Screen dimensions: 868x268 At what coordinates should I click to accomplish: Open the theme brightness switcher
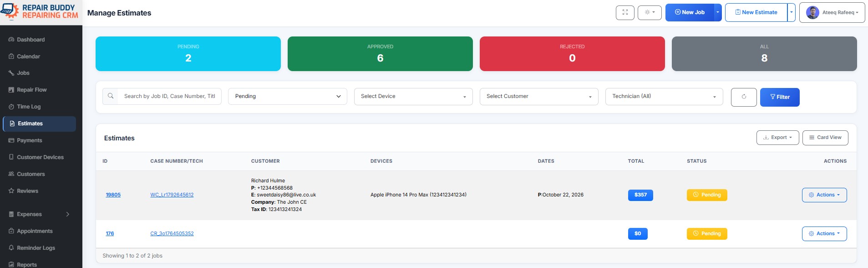point(650,13)
